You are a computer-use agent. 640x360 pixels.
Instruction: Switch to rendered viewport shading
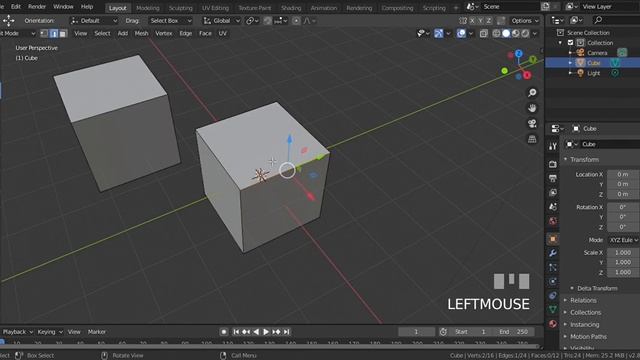525,33
